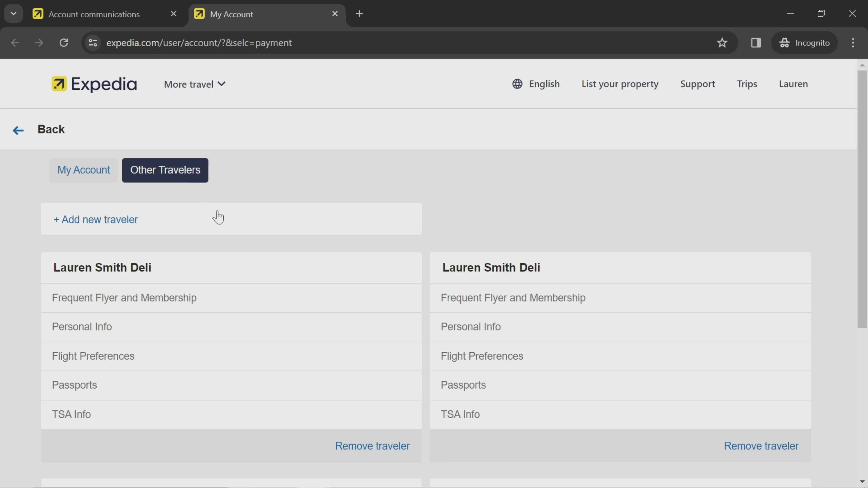Click the split screen browser icon
Image resolution: width=868 pixels, height=488 pixels.
coord(755,42)
